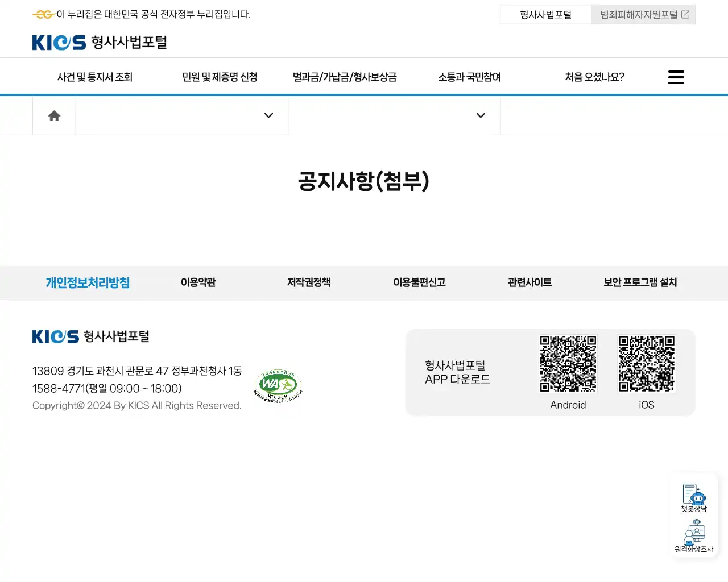Click the iOS label under QR code
Screen dimensions: 728x582
point(647,405)
